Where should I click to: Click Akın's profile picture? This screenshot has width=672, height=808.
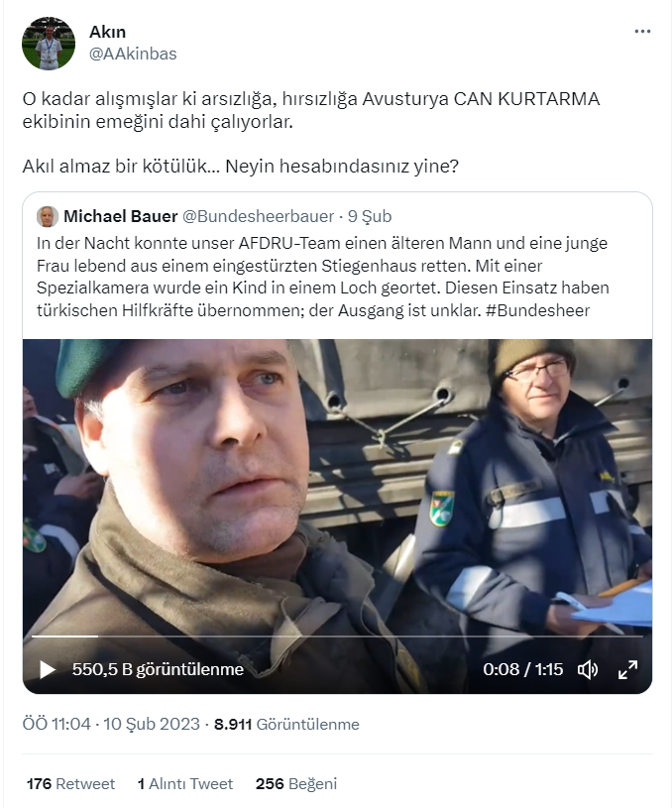49,44
